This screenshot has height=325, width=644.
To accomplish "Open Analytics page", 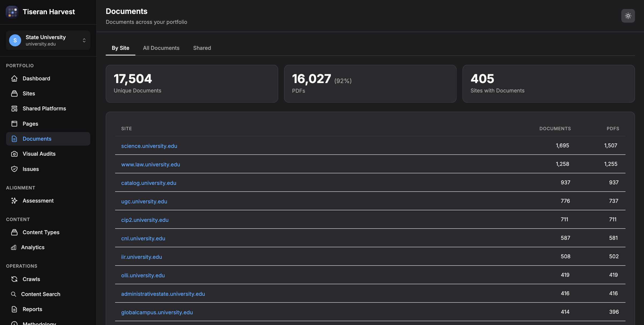I will pos(48,247).
